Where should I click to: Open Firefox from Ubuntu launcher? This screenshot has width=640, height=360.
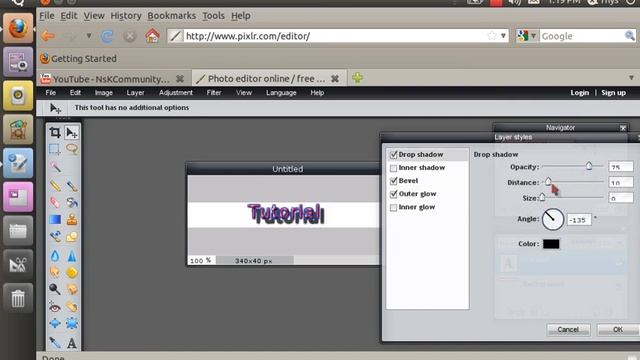coord(18,28)
